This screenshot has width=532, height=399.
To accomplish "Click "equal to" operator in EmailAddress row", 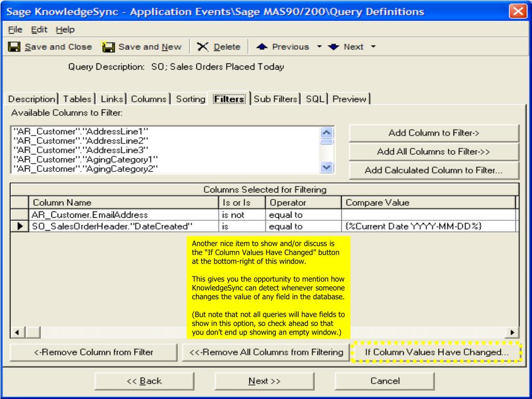I will click(x=303, y=215).
